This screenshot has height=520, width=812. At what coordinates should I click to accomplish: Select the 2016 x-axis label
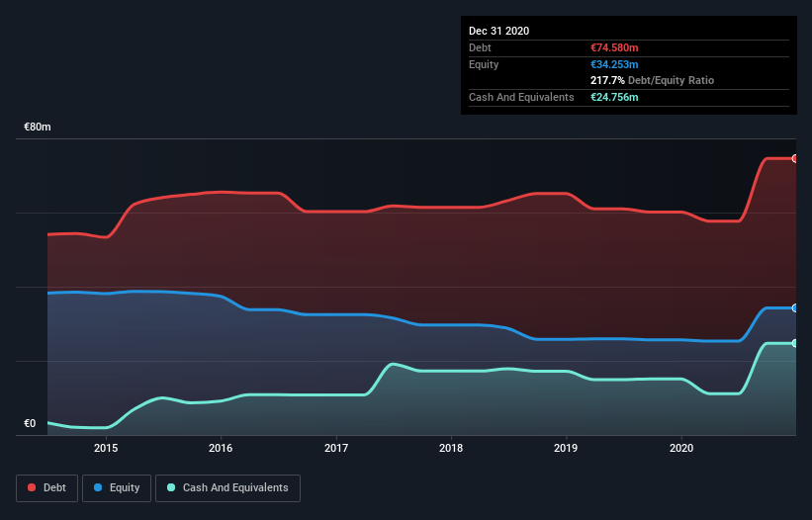point(221,448)
